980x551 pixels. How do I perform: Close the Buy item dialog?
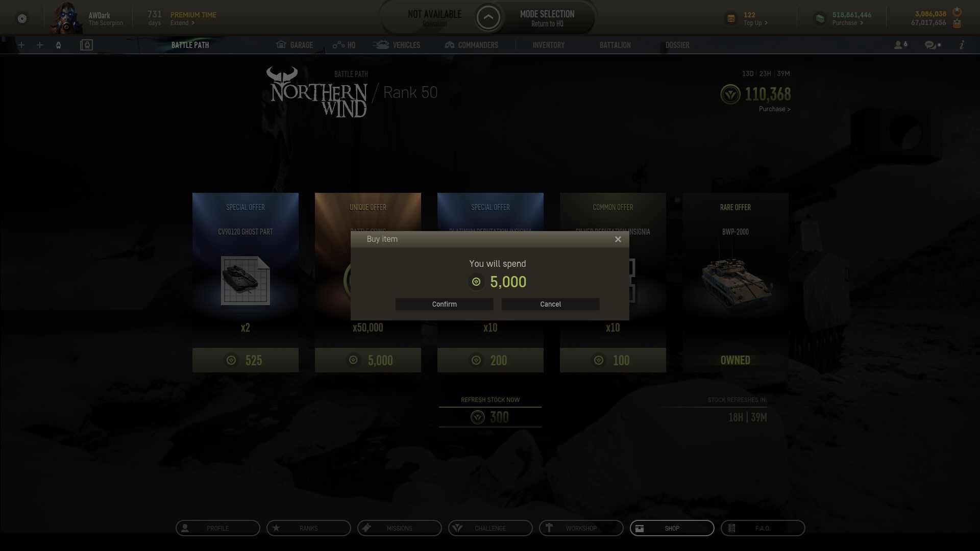618,239
